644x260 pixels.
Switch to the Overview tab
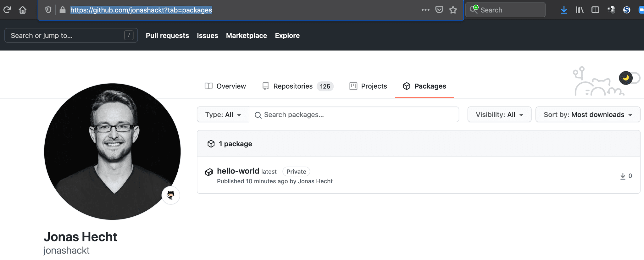[x=225, y=86]
